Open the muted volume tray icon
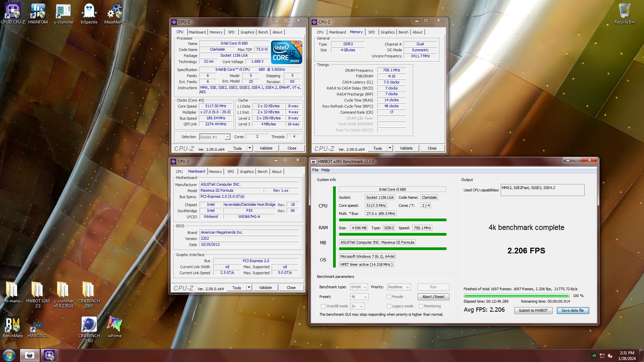 (x=610, y=356)
